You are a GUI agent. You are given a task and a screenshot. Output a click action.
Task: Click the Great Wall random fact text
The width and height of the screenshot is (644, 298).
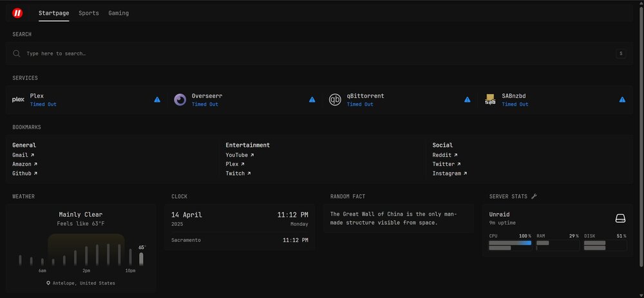393,218
